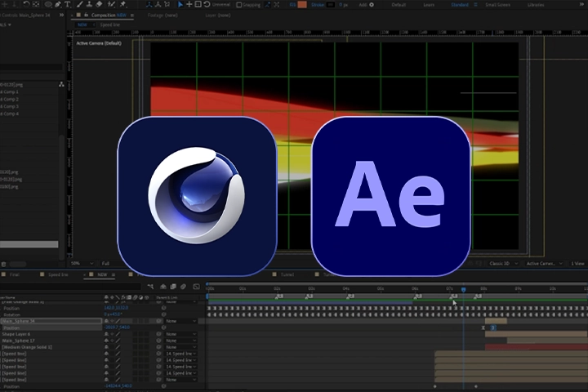
Task: Open the NEW timeline tab menu icon
Action: tap(113, 274)
